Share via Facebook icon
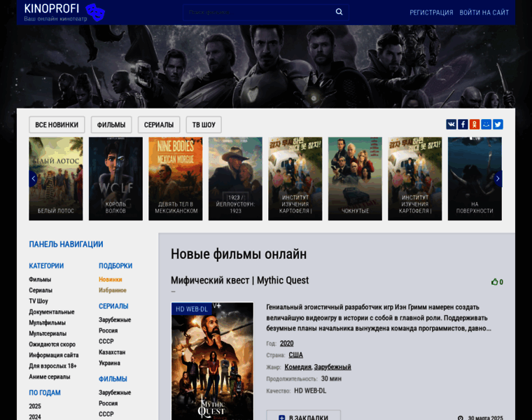 point(463,125)
